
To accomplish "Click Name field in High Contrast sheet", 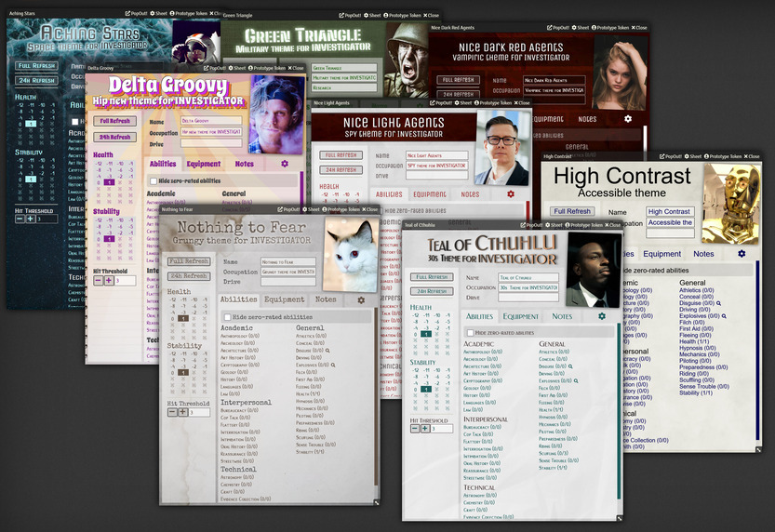I will point(670,211).
